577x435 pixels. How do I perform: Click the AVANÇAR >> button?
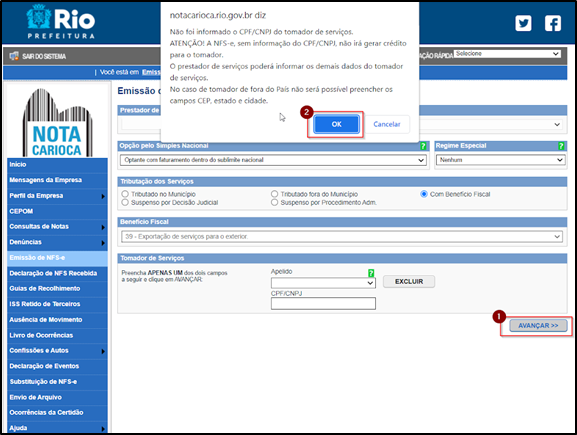[x=538, y=326]
